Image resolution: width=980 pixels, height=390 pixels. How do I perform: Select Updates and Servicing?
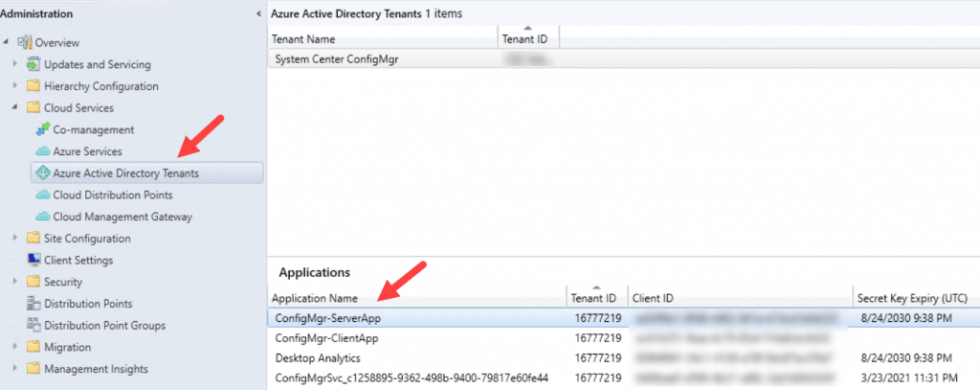pyautogui.click(x=98, y=64)
